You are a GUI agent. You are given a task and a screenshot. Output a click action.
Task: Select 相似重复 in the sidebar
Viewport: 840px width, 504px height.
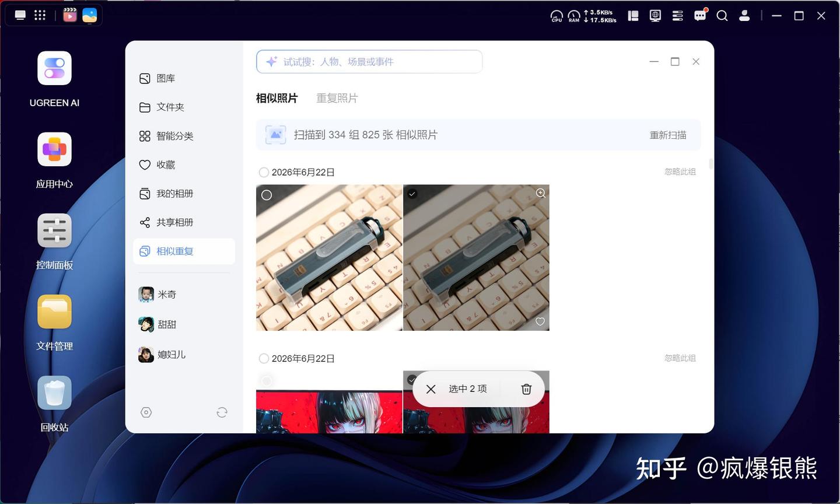coord(184,251)
